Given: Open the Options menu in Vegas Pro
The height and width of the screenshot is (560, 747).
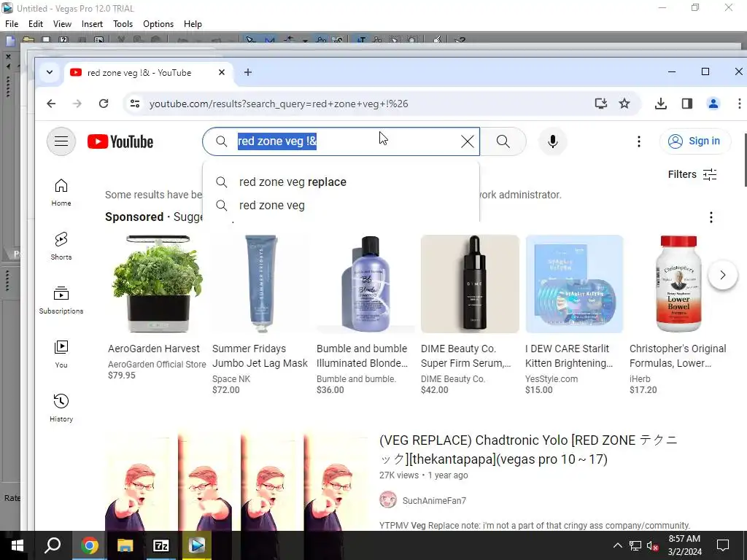Looking at the screenshot, I should [158, 24].
